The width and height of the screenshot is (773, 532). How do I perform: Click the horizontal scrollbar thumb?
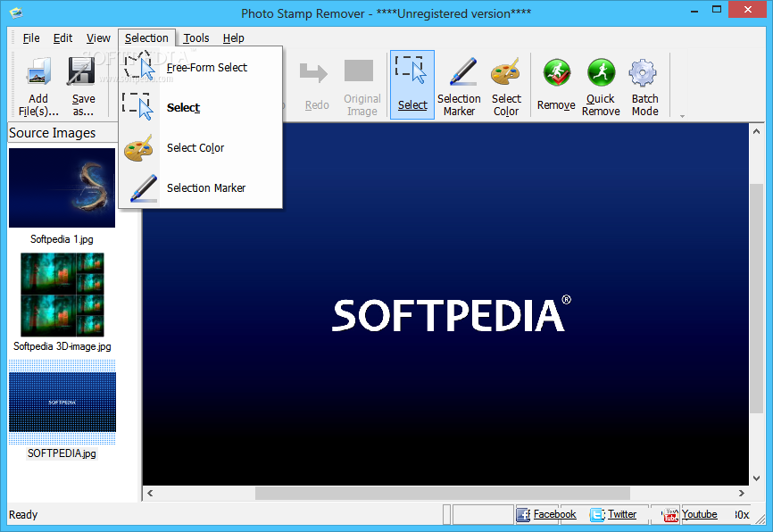click(x=442, y=493)
